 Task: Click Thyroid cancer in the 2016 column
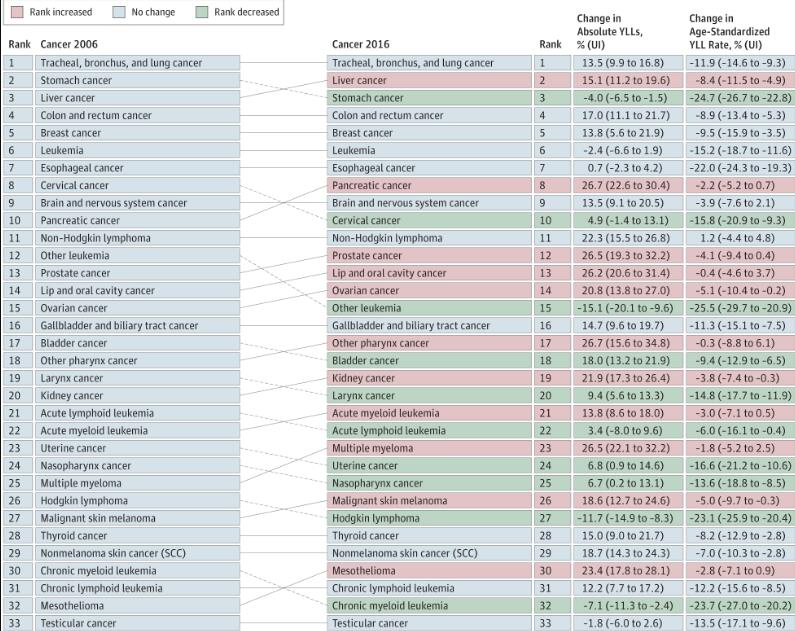(x=366, y=535)
